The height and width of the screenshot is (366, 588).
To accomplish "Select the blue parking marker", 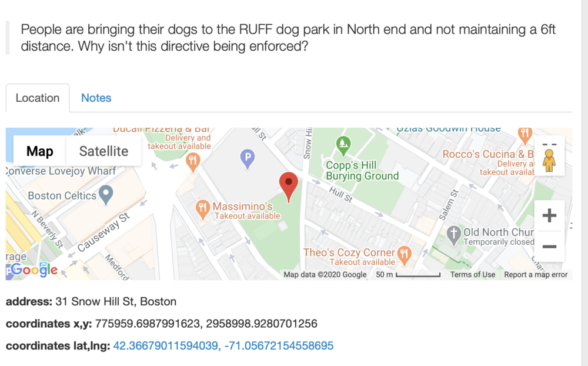I will click(x=248, y=158).
